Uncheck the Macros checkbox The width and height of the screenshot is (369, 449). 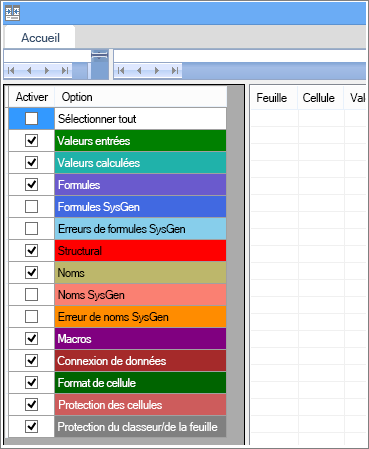point(31,338)
